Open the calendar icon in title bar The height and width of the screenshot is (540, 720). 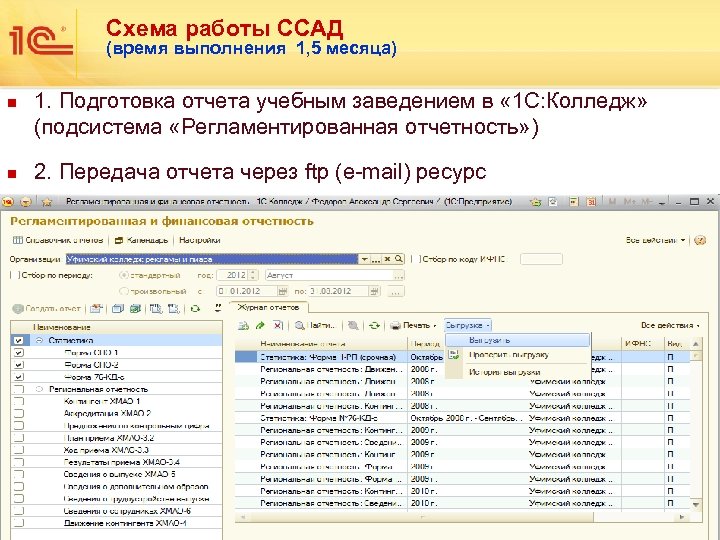(591, 201)
